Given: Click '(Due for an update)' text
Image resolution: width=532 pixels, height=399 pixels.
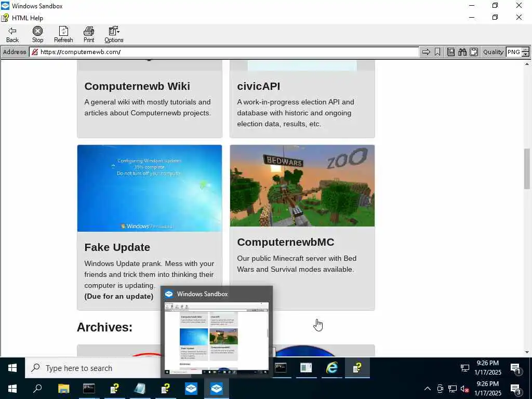Looking at the screenshot, I should [119, 296].
